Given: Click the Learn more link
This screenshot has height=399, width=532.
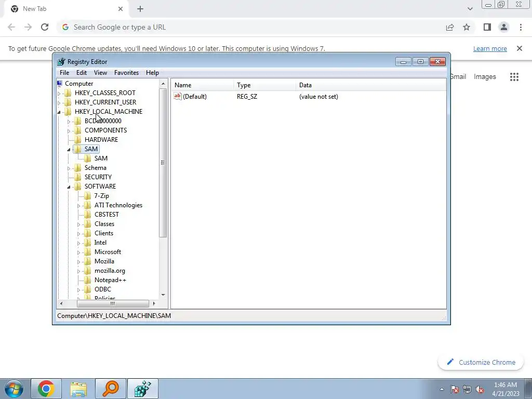Looking at the screenshot, I should point(490,48).
